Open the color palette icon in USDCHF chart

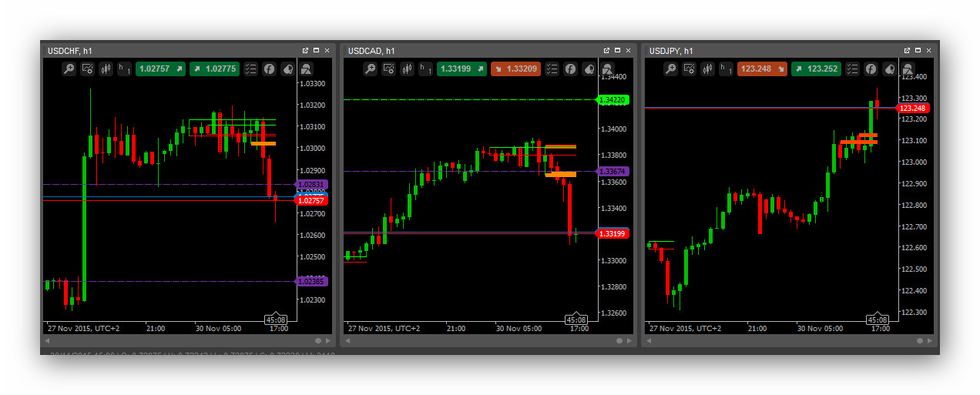pyautogui.click(x=288, y=69)
